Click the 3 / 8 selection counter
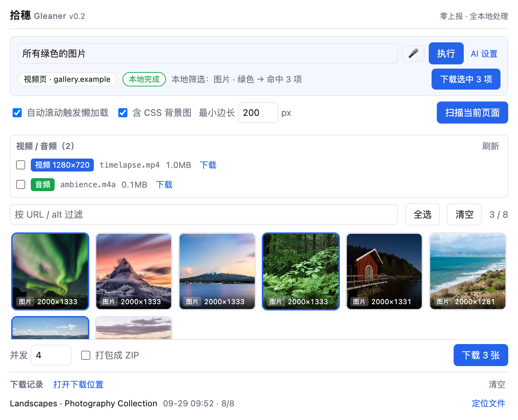The height and width of the screenshot is (420, 518). point(498,215)
